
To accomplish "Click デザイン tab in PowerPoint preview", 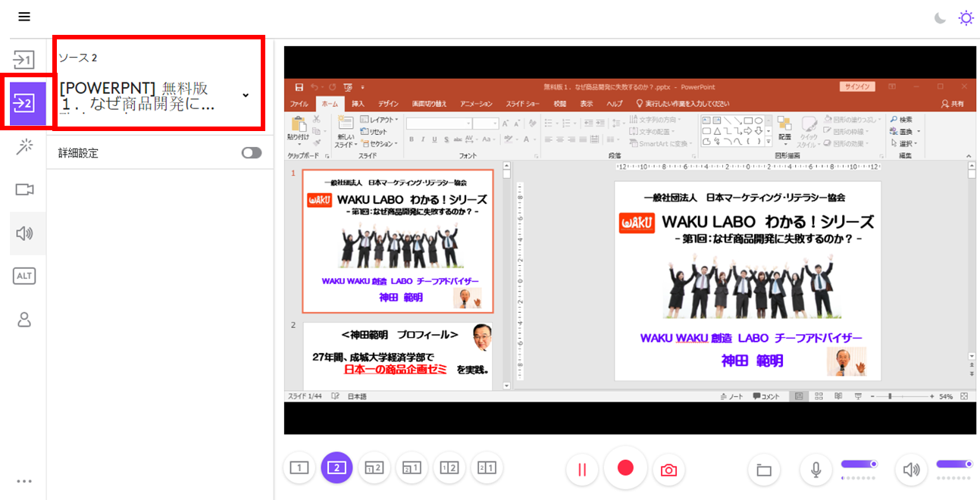I will (x=388, y=104).
